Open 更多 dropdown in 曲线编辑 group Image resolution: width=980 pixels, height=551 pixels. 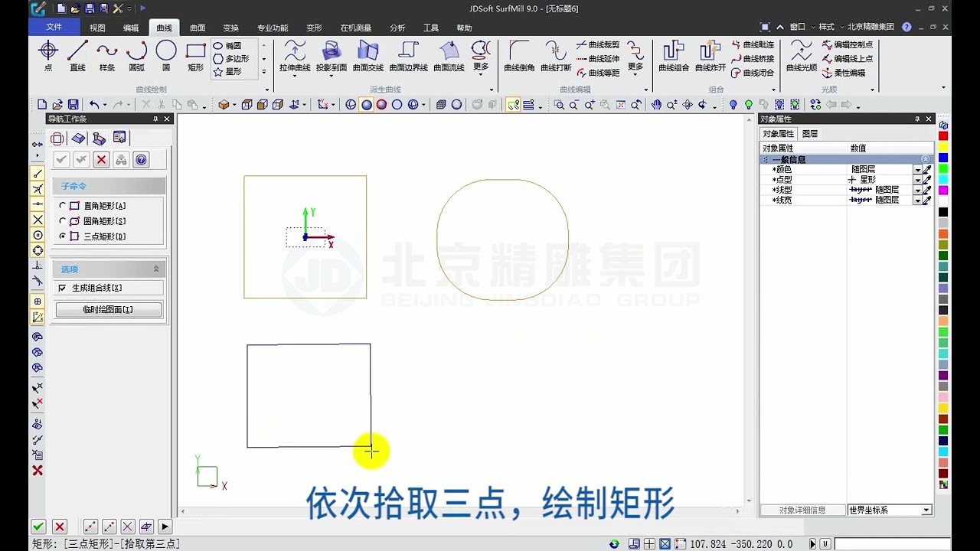coord(635,76)
